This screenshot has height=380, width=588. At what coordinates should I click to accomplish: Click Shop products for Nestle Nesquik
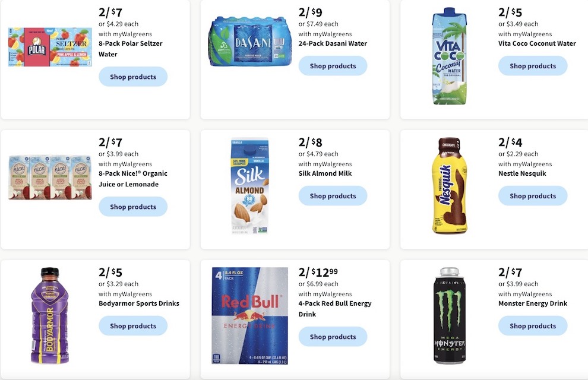click(x=533, y=195)
